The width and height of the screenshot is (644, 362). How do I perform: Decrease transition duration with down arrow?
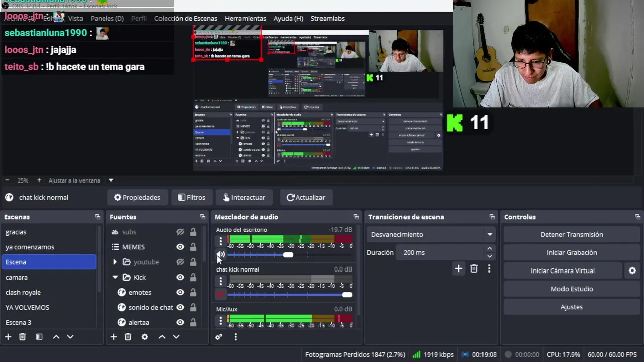point(489,256)
